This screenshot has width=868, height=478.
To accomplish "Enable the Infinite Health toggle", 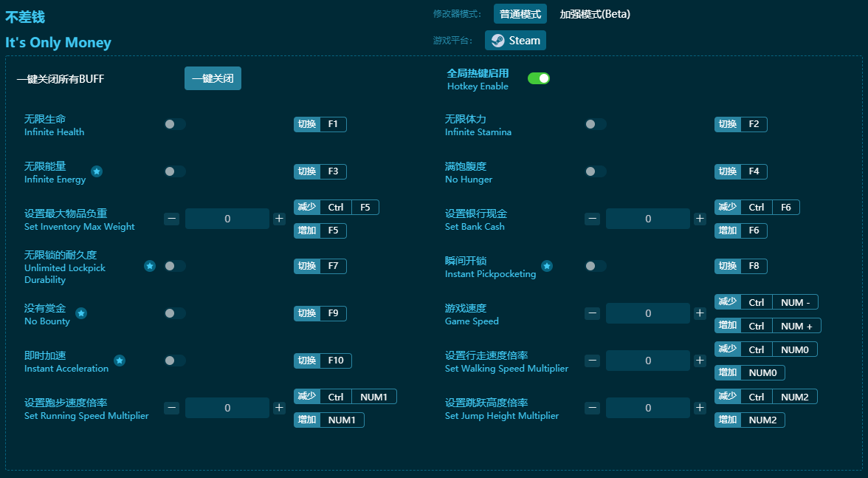I will point(175,124).
